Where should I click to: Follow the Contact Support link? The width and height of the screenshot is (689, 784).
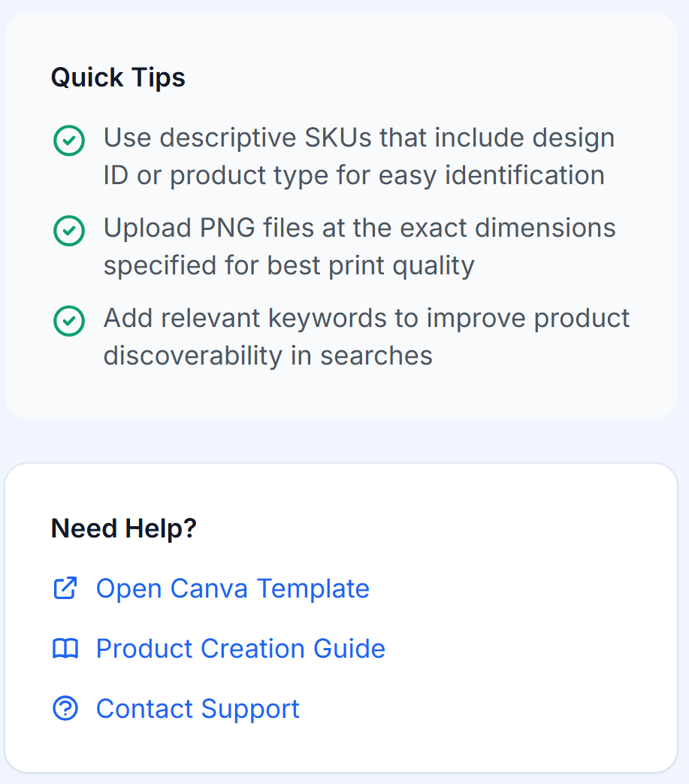[198, 708]
